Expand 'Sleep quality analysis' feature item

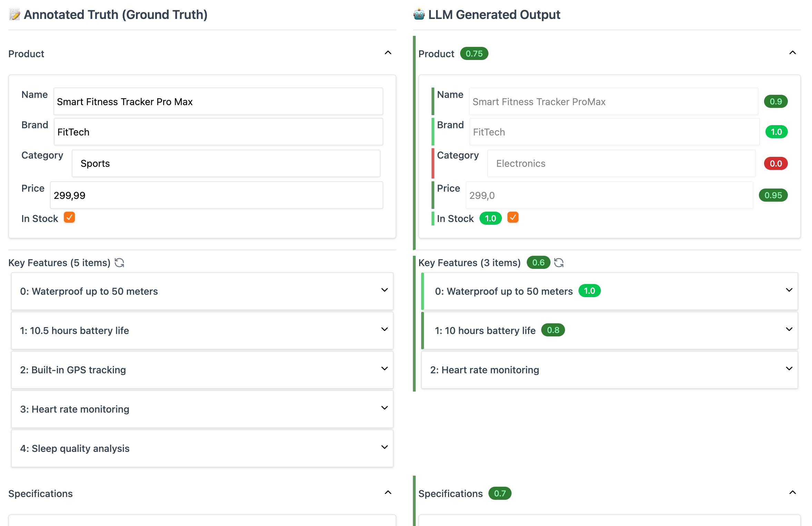(384, 447)
